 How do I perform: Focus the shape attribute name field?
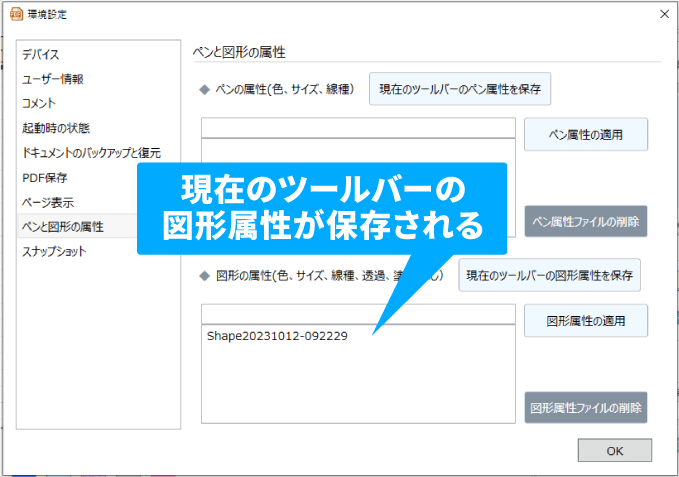pyautogui.click(x=358, y=314)
